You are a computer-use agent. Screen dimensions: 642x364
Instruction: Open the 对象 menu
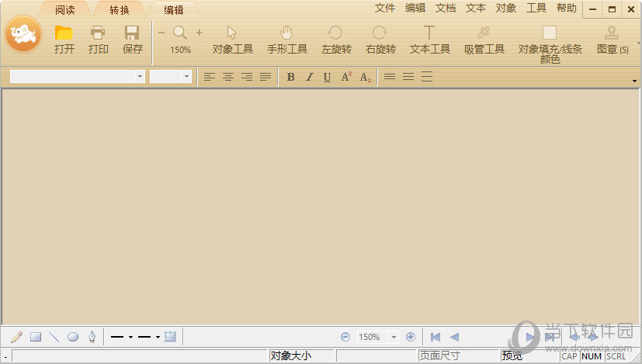click(506, 9)
